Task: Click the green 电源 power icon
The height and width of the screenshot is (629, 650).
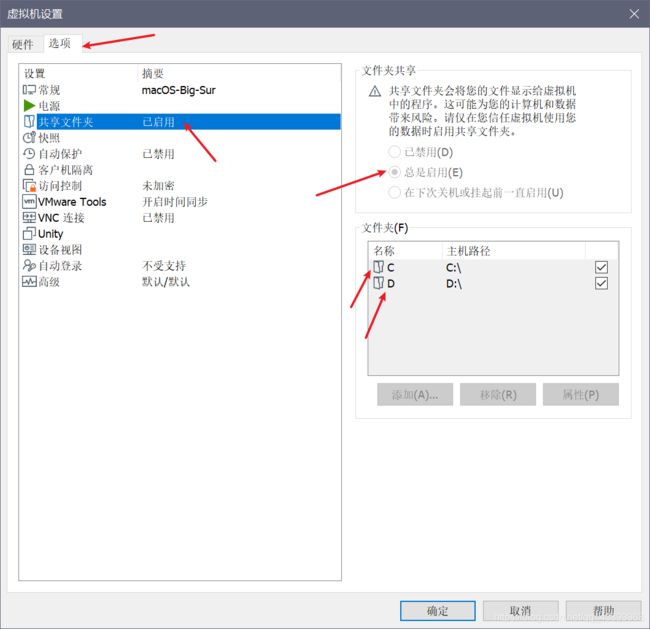Action: (29, 106)
